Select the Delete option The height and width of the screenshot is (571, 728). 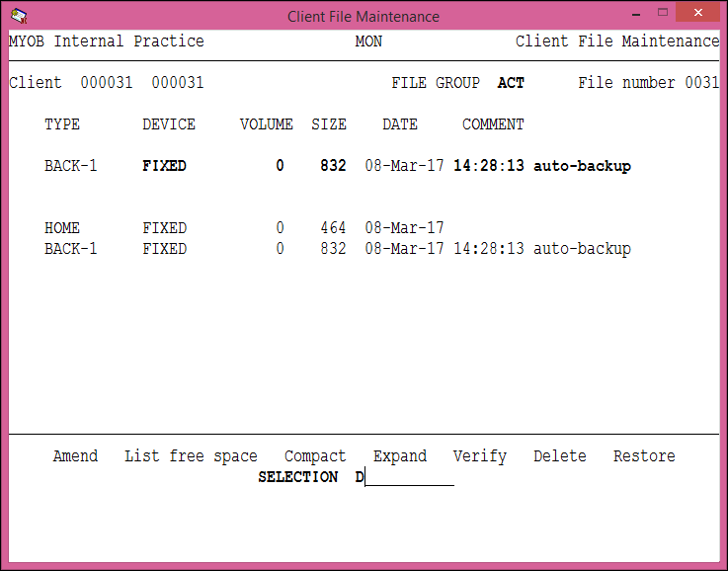click(560, 456)
